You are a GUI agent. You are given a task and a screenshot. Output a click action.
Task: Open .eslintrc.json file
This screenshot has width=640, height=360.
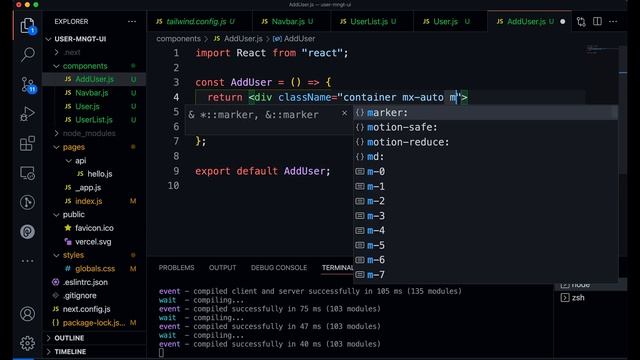(94, 282)
